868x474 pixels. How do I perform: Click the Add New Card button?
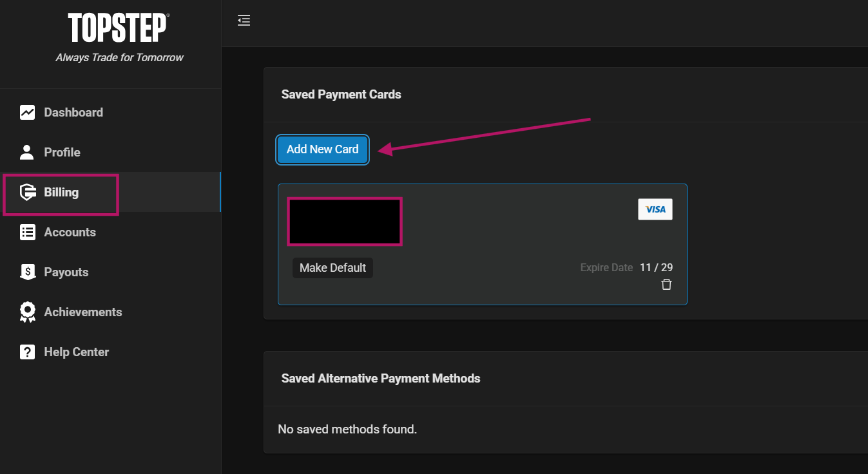(322, 149)
